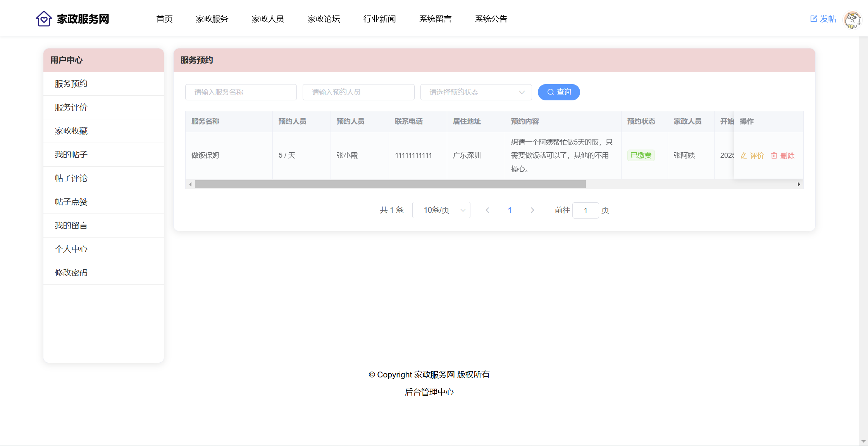The image size is (868, 446).
Task: Focus the 请输入服务名称 input field
Action: [241, 92]
